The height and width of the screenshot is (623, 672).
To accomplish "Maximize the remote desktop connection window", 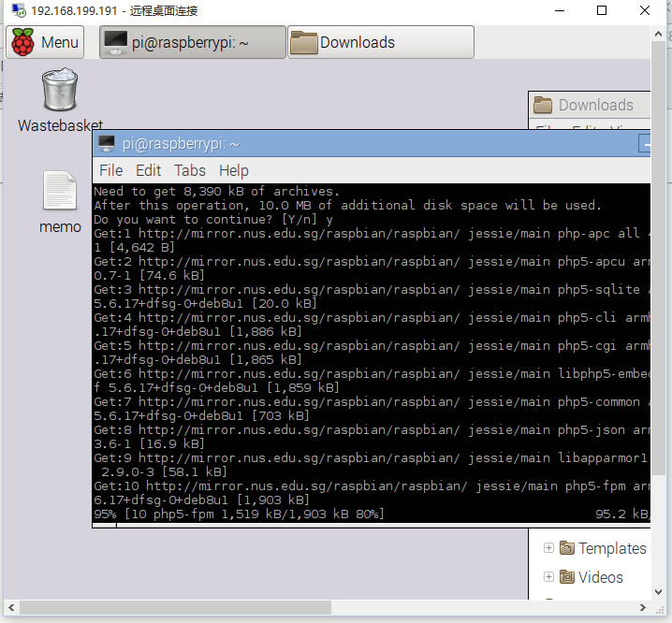I will 602,10.
